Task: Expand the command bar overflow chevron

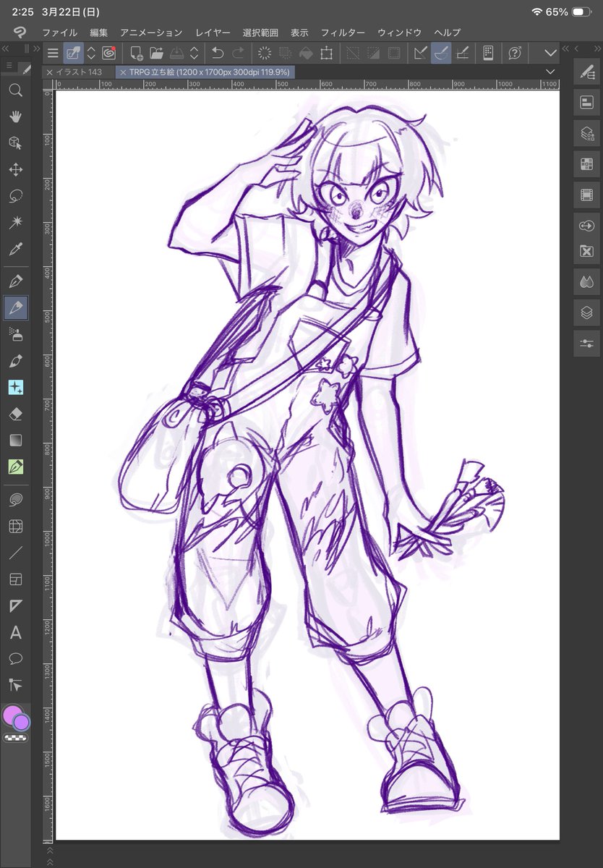Action: pyautogui.click(x=550, y=53)
